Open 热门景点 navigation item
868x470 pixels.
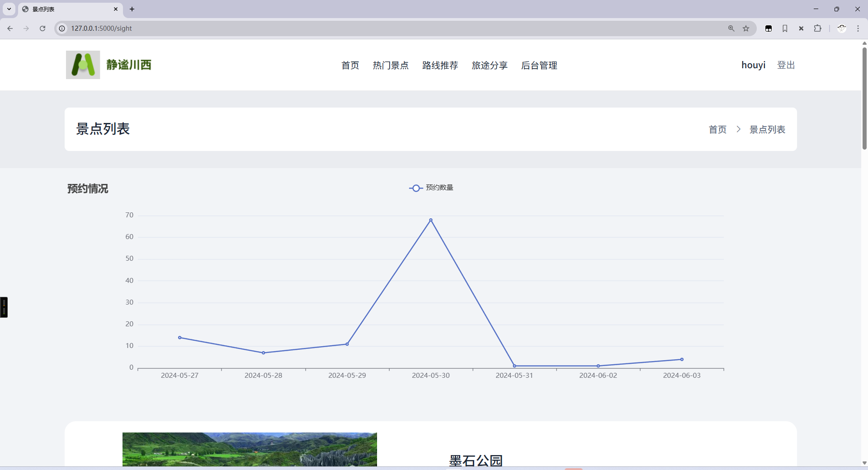[x=391, y=65]
